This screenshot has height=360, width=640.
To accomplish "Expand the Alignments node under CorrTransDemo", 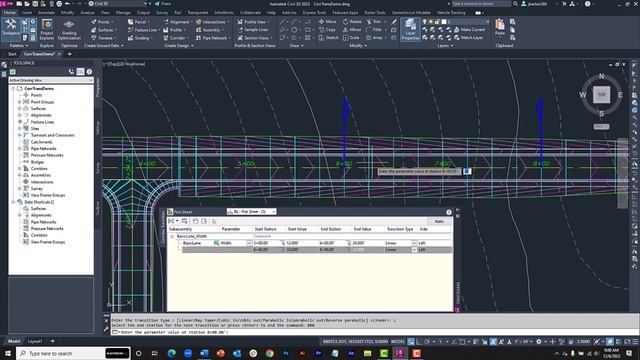I will click(x=20, y=115).
